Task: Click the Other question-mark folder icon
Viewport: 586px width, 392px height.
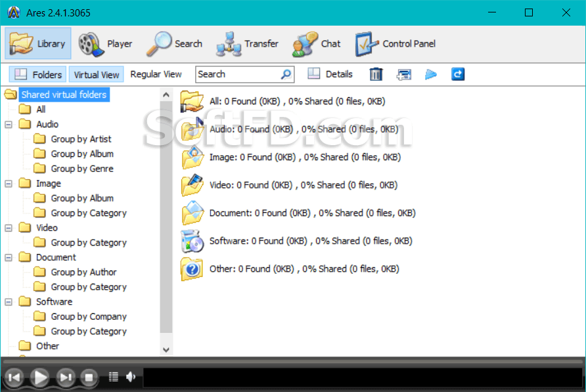Action: click(x=192, y=269)
